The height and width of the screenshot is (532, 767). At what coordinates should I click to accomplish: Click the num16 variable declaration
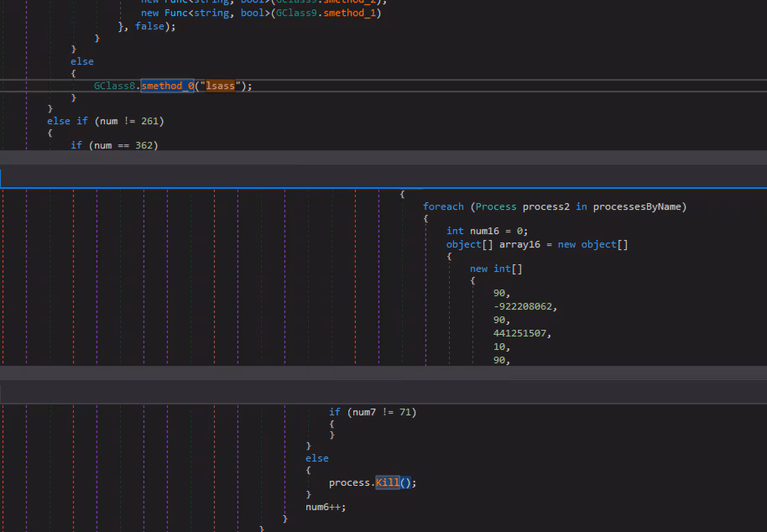[488, 231]
